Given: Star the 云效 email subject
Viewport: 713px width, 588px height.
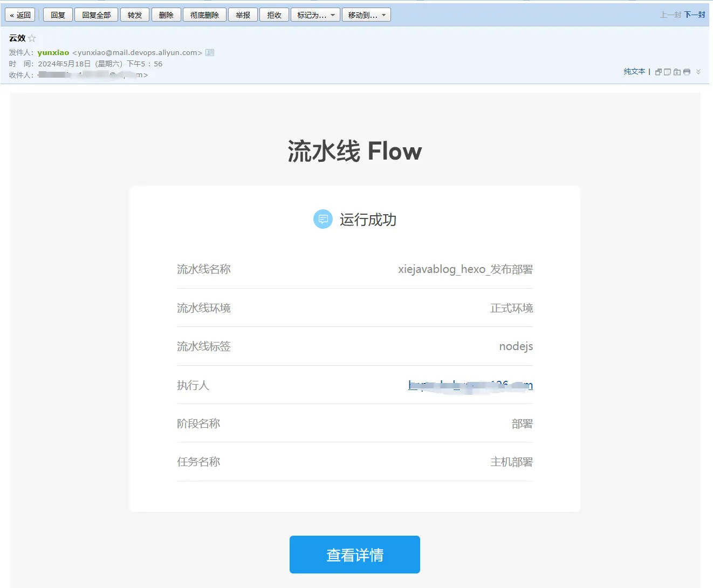Looking at the screenshot, I should pos(33,38).
